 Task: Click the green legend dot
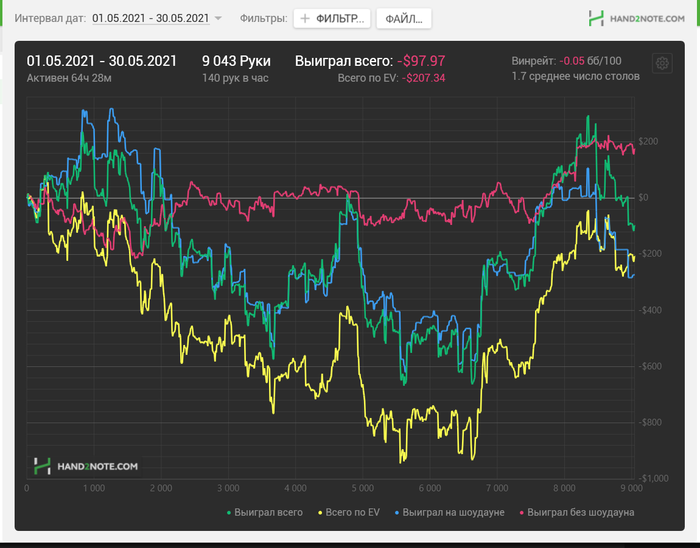(x=229, y=513)
